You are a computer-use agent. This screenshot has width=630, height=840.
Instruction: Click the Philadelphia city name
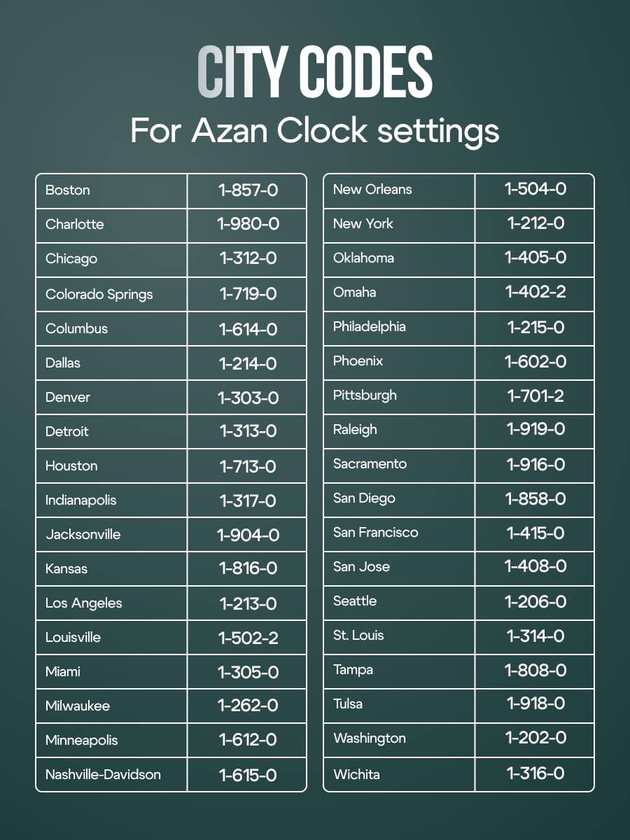pos(369,326)
